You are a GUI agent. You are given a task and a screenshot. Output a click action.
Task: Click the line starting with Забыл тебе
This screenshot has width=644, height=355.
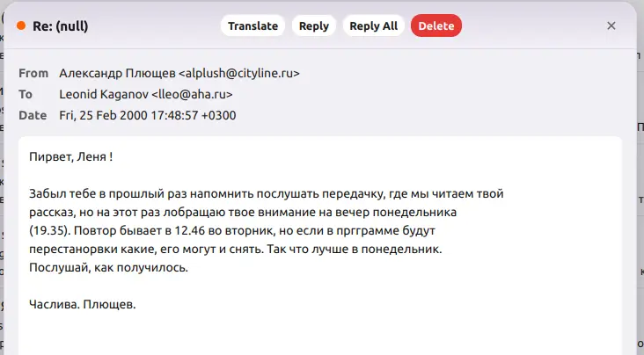click(267, 193)
